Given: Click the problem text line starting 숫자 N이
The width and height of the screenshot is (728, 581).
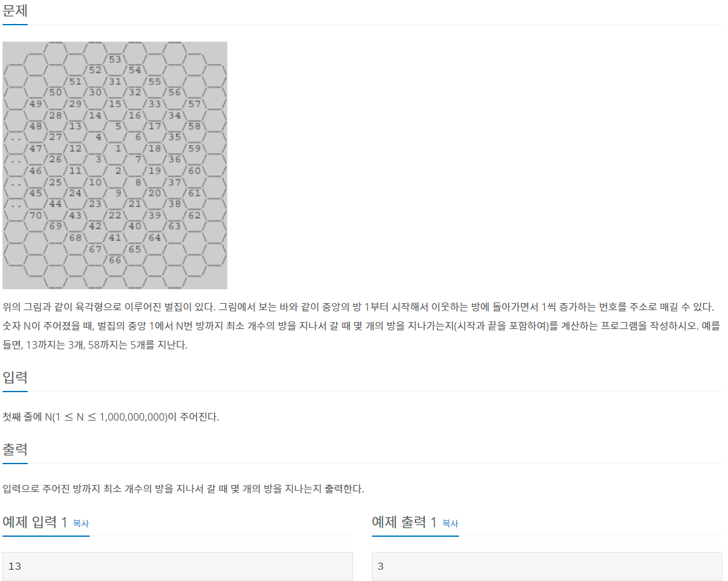Looking at the screenshot, I should 361,326.
